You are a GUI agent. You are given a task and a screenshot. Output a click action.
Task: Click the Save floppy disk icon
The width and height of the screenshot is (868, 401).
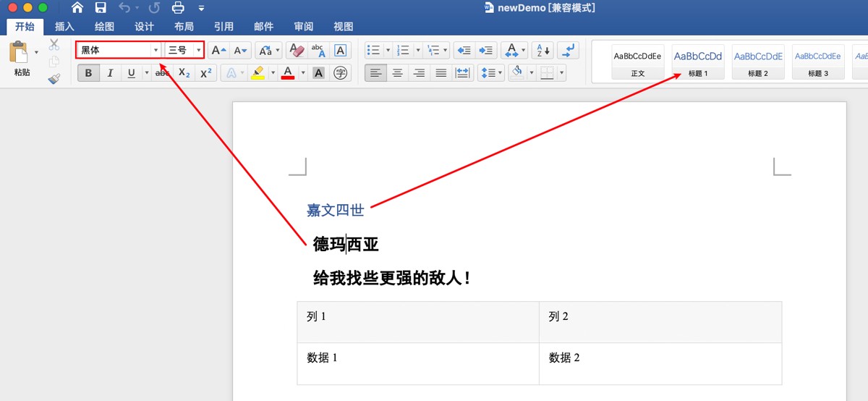tap(101, 8)
